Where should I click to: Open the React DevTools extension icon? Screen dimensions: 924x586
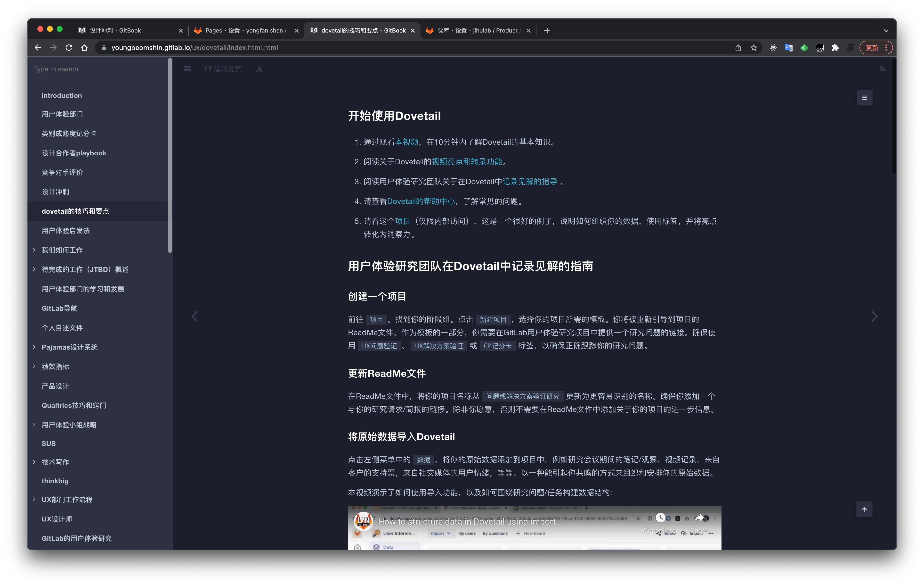coord(773,48)
